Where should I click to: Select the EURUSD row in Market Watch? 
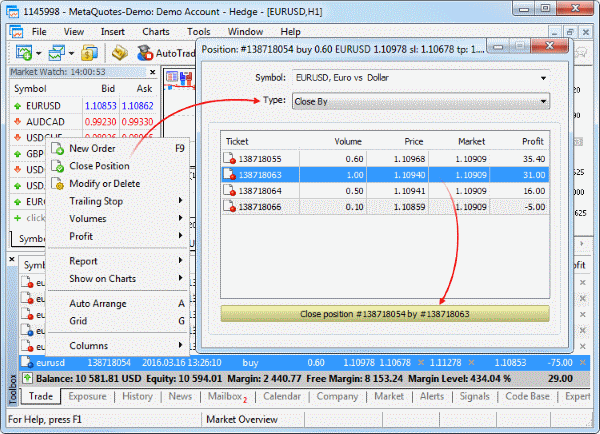tap(83, 106)
